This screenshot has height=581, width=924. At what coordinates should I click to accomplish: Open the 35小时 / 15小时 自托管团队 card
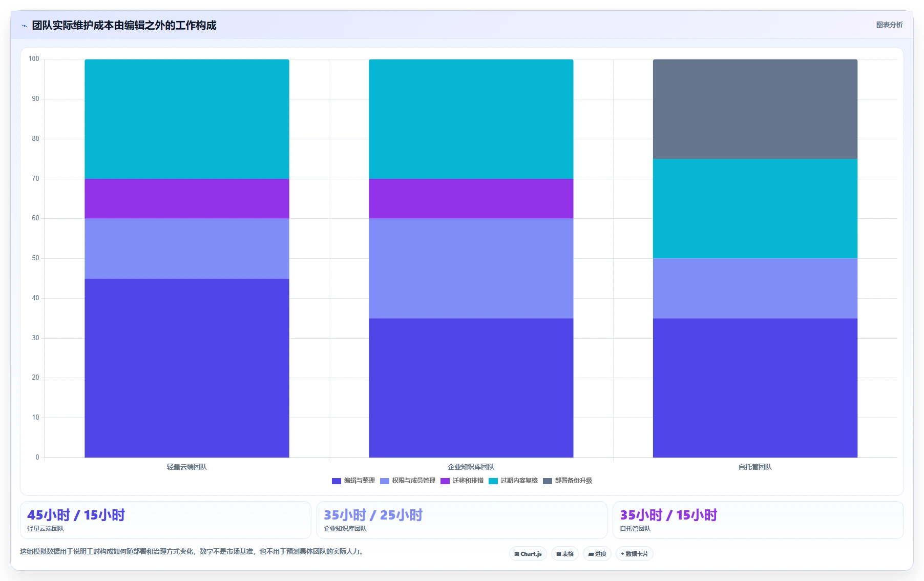(x=758, y=520)
